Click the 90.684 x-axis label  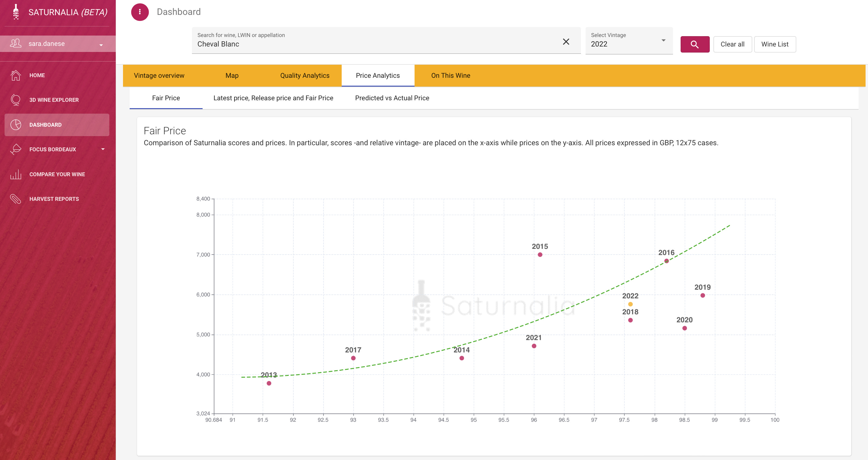(x=214, y=420)
